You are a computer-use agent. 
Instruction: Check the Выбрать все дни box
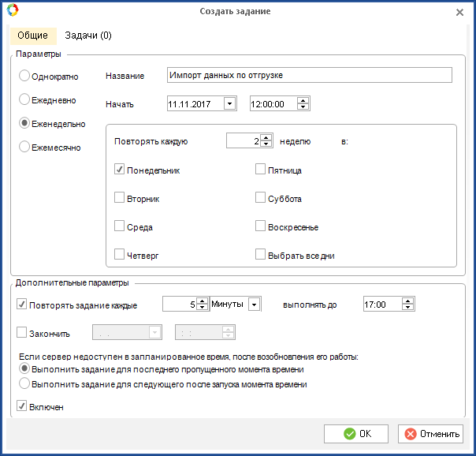[x=260, y=255]
